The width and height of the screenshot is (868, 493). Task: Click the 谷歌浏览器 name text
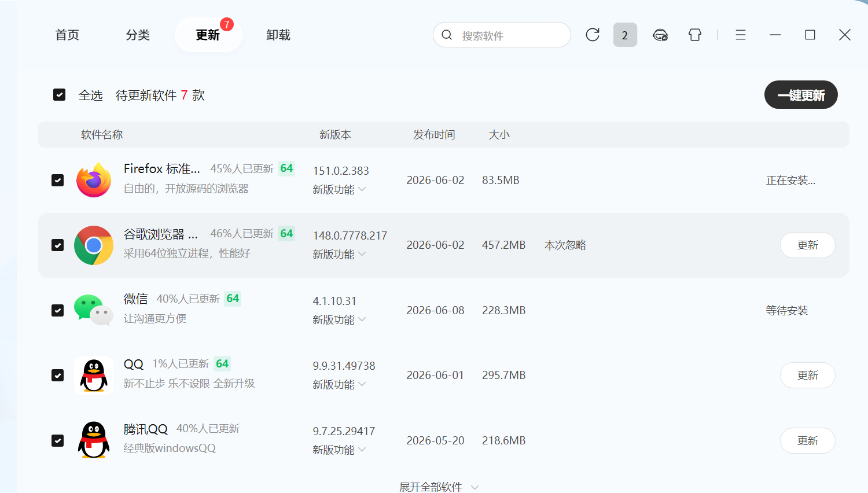point(160,234)
